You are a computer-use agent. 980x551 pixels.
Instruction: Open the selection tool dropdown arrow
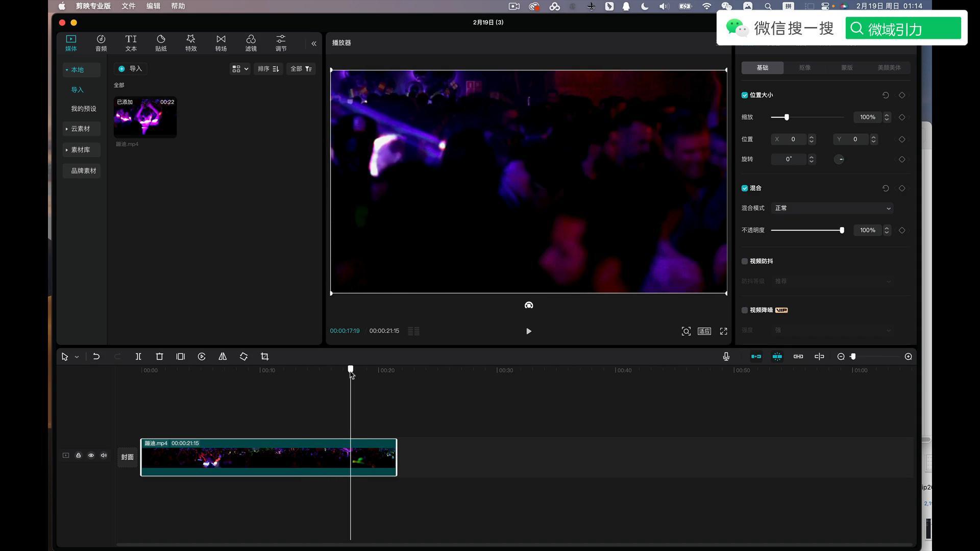pos(77,357)
